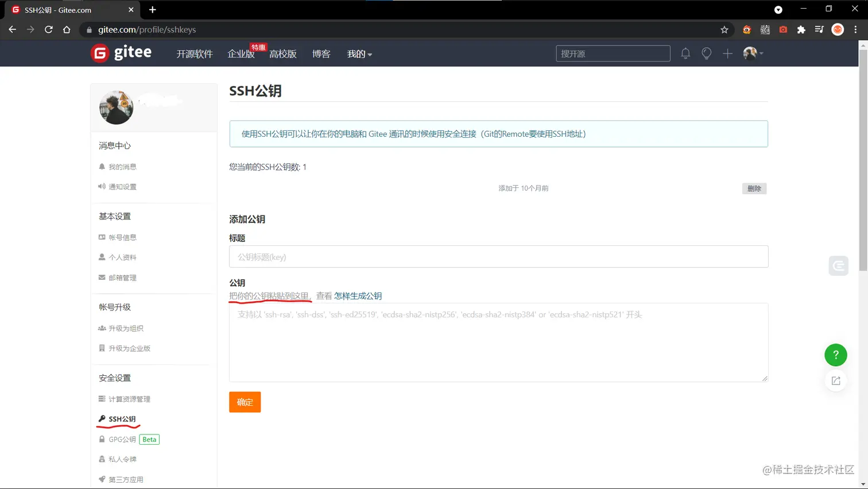Open 高校版 menu item
Viewport: 868px width, 489px height.
pyautogui.click(x=283, y=54)
